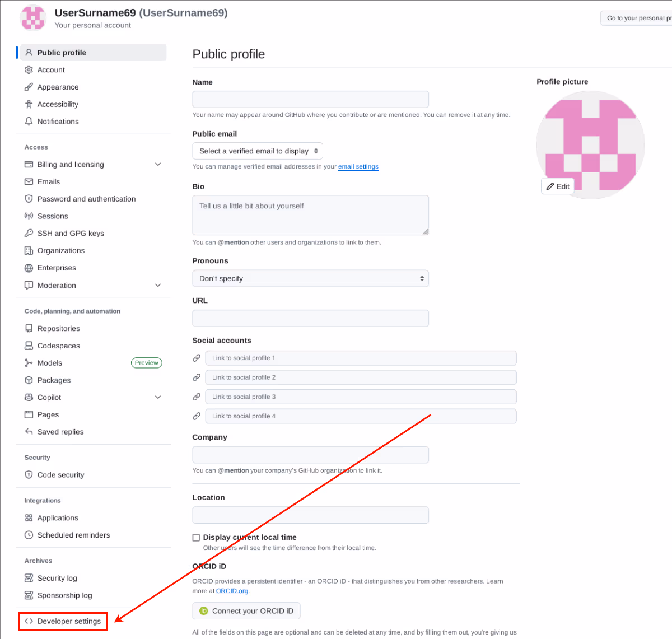
Task: Click the Password and authentication shield icon
Action: pos(29,199)
